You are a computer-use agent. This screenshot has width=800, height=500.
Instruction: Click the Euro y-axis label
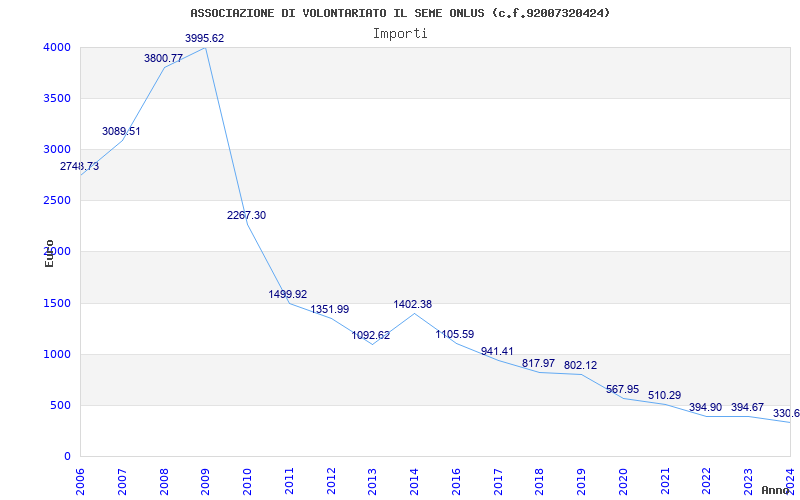pos(49,253)
